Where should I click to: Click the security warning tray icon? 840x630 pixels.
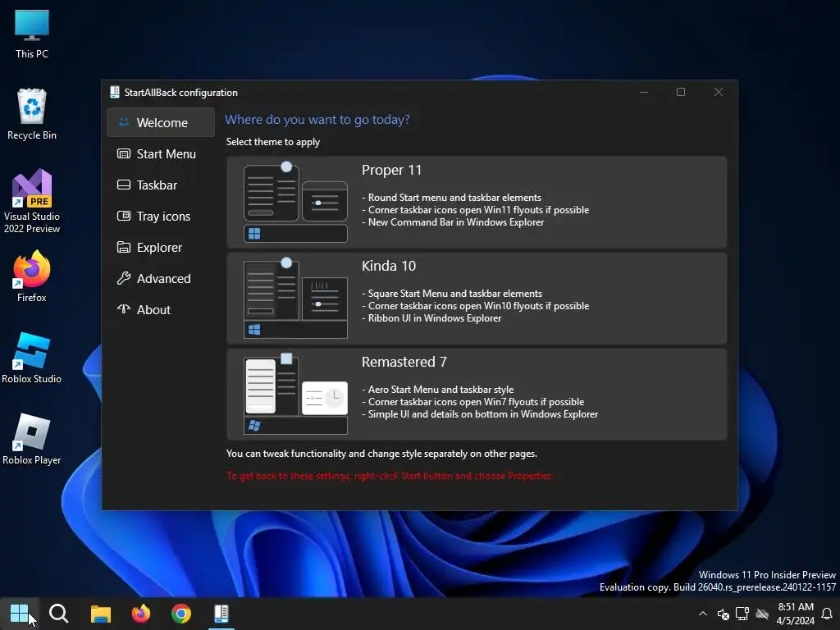tap(724, 614)
